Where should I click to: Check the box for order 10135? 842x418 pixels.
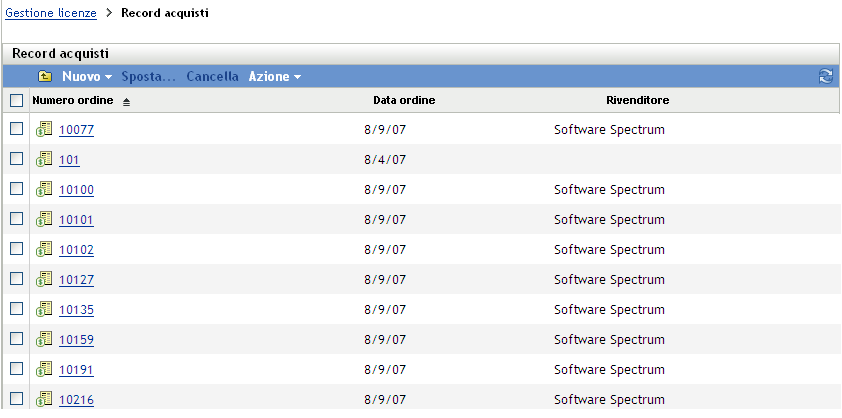(16, 309)
